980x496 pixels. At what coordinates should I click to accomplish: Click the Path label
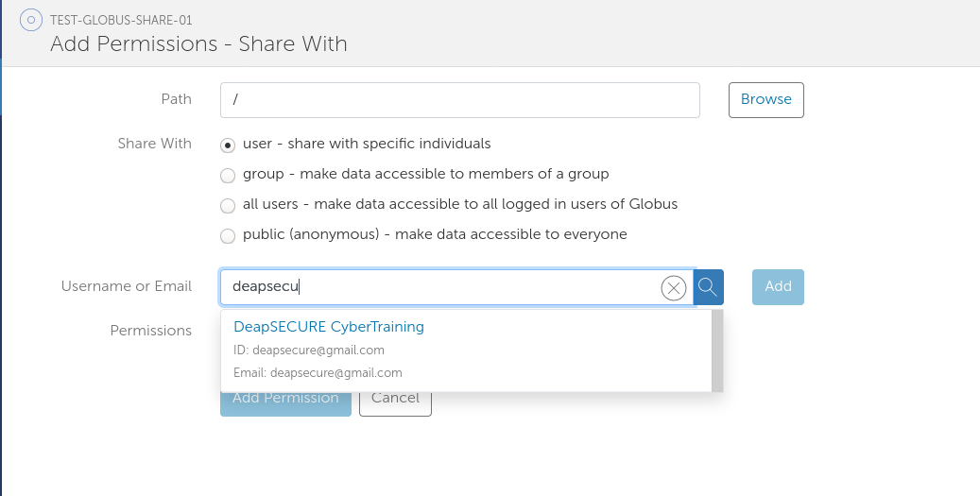(x=177, y=99)
